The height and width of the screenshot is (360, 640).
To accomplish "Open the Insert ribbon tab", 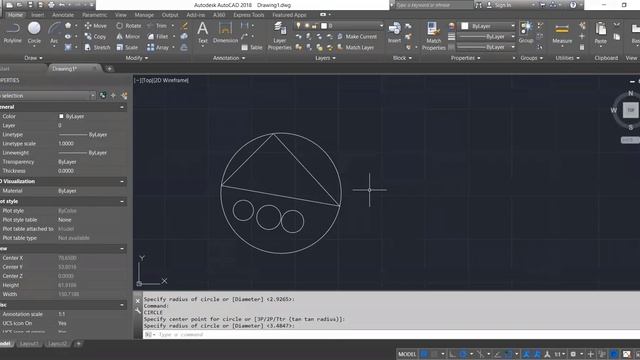I will (38, 15).
